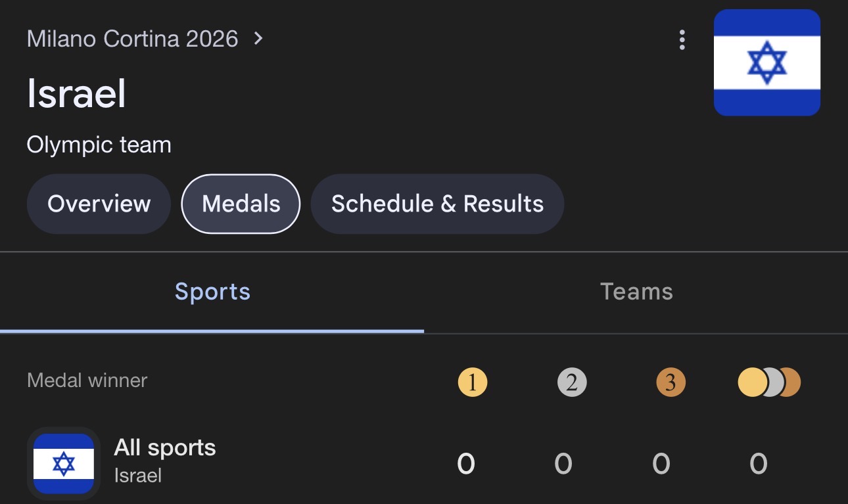Click the gold medal column icon

472,382
